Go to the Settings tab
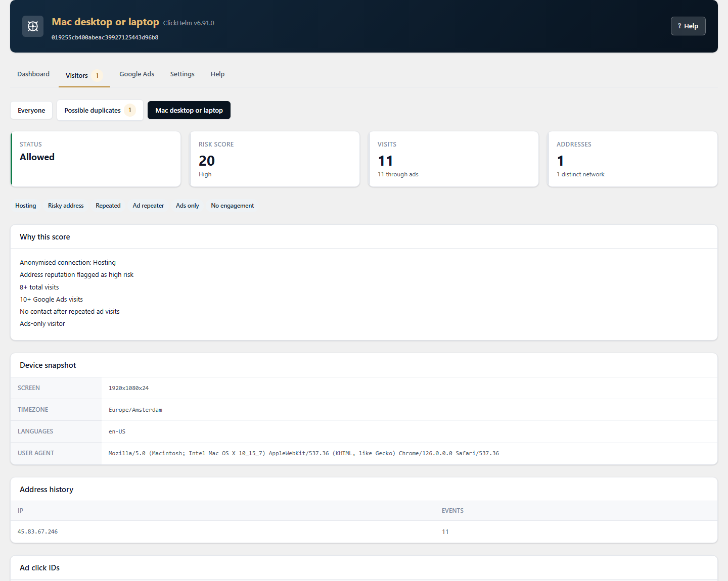This screenshot has width=728, height=581. coord(182,74)
